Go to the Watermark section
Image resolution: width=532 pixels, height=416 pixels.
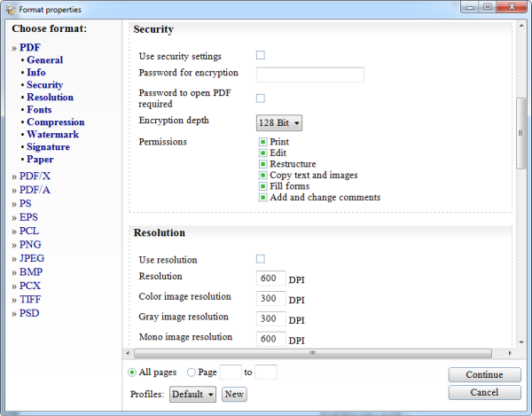[52, 135]
